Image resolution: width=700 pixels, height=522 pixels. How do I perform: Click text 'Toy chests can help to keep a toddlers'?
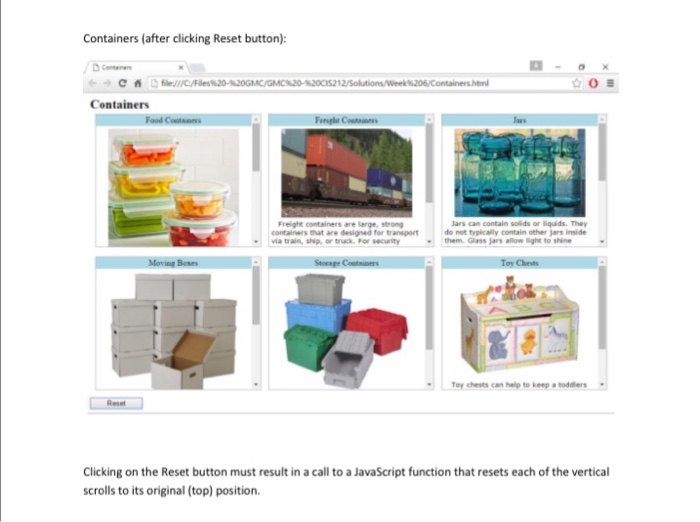pyautogui.click(x=519, y=385)
